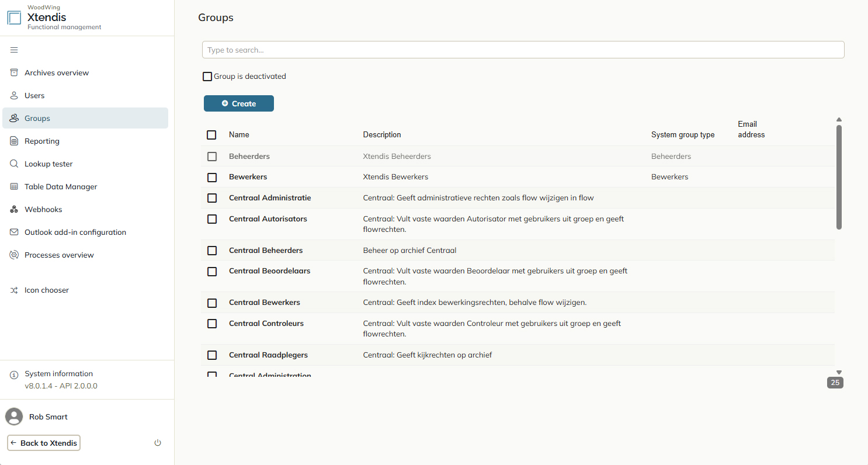Click the Archives overview box icon
This screenshot has height=465, width=868.
pyautogui.click(x=14, y=73)
